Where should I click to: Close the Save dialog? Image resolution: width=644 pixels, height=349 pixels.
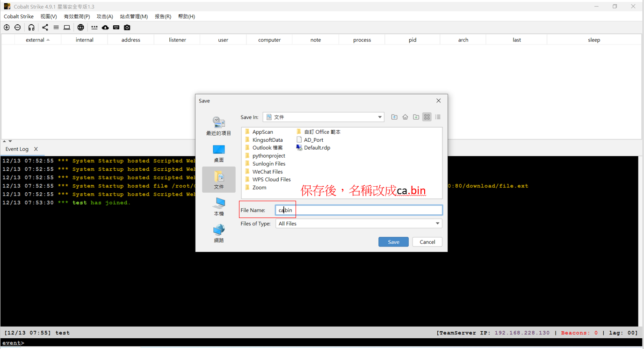pyautogui.click(x=438, y=101)
